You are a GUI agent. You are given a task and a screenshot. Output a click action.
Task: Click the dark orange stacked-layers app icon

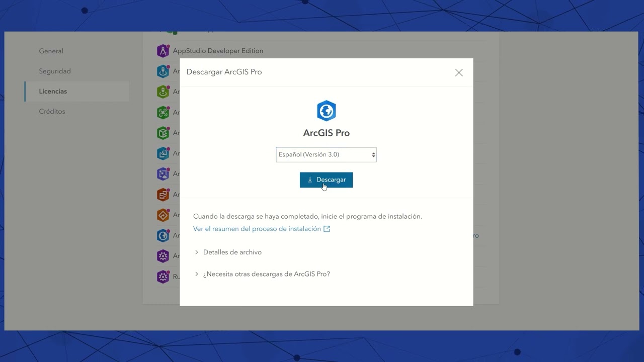pyautogui.click(x=163, y=195)
